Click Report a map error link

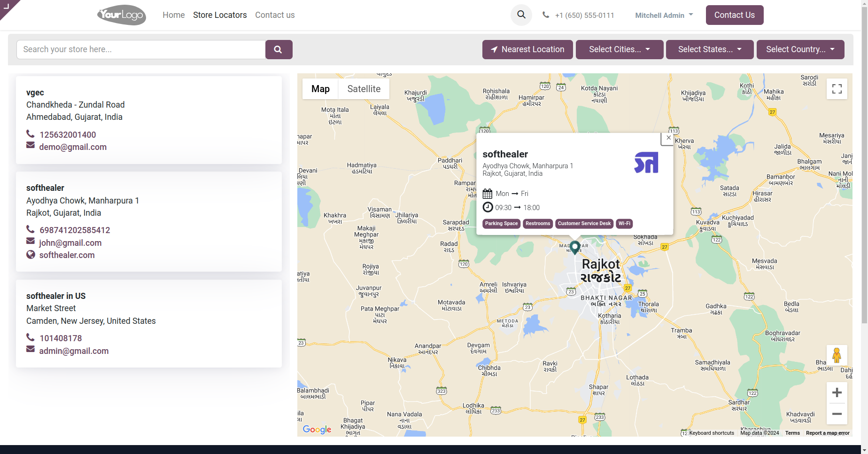coord(828,433)
